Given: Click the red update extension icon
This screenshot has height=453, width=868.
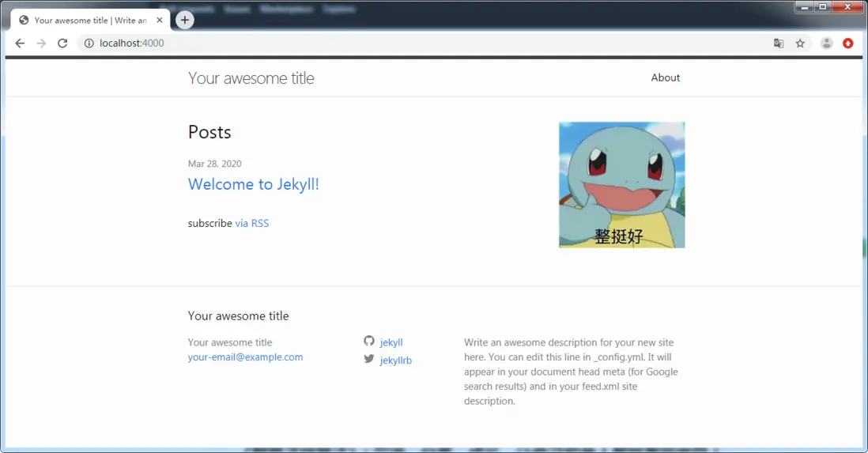Looking at the screenshot, I should coord(848,43).
